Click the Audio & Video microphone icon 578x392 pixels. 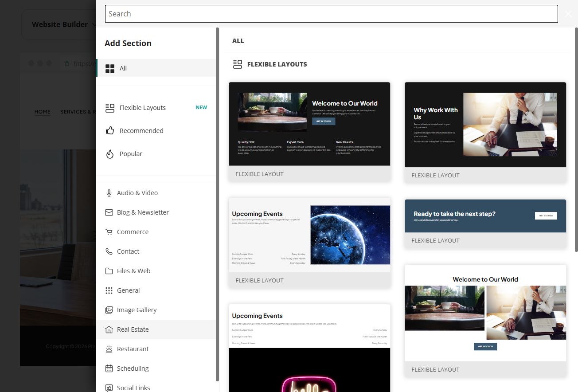point(109,193)
